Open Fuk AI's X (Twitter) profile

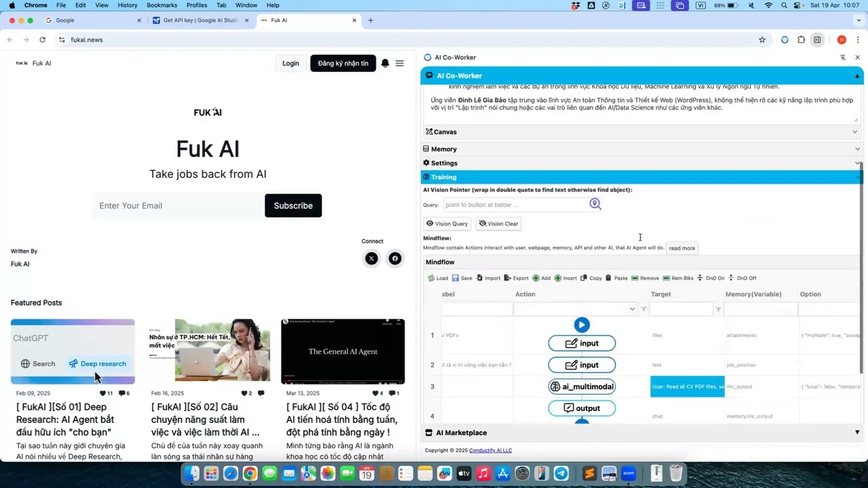371,258
